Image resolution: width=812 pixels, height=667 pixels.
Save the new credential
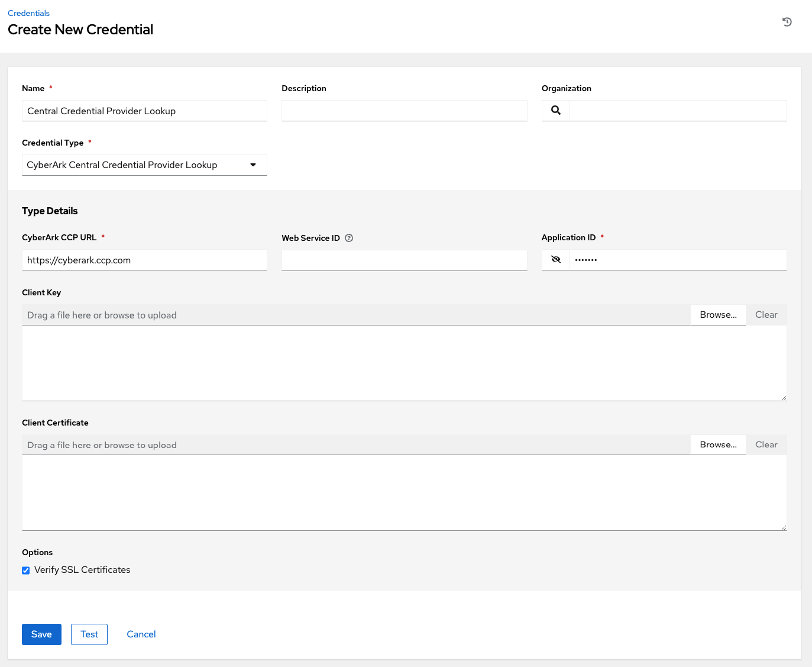[41, 634]
